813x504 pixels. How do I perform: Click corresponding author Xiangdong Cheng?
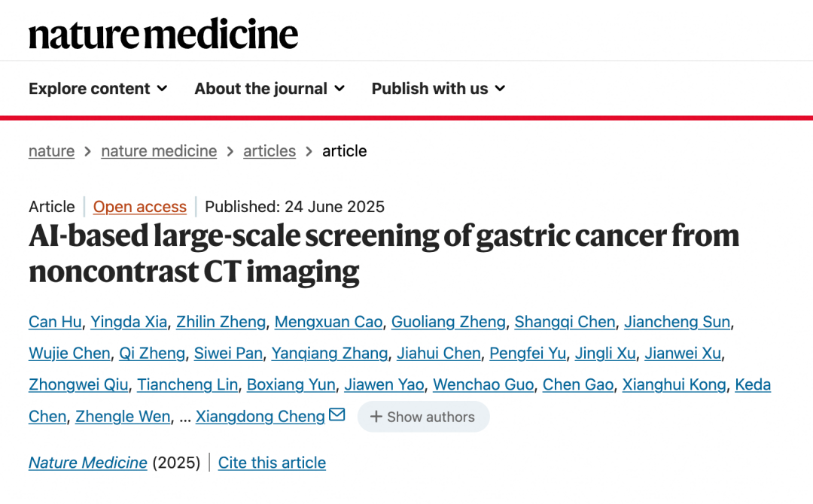[260, 417]
